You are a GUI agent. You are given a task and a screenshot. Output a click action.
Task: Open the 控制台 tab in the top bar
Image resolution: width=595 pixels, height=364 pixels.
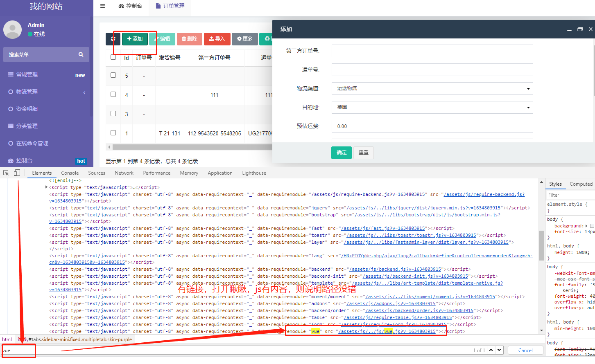tap(131, 6)
